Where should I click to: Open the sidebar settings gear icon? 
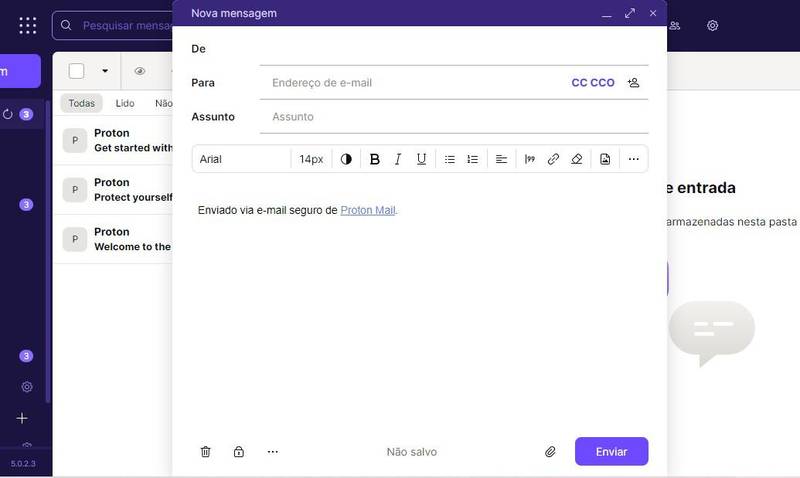tap(27, 387)
